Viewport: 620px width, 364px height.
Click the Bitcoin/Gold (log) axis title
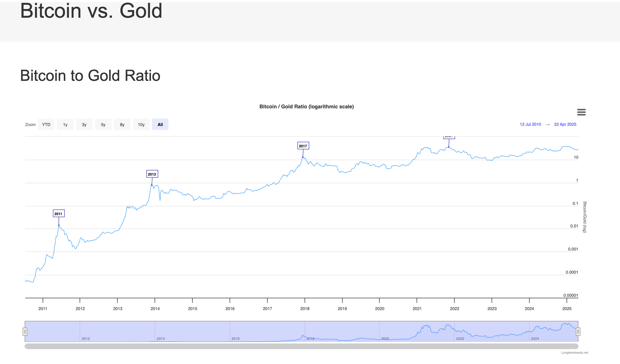585,217
